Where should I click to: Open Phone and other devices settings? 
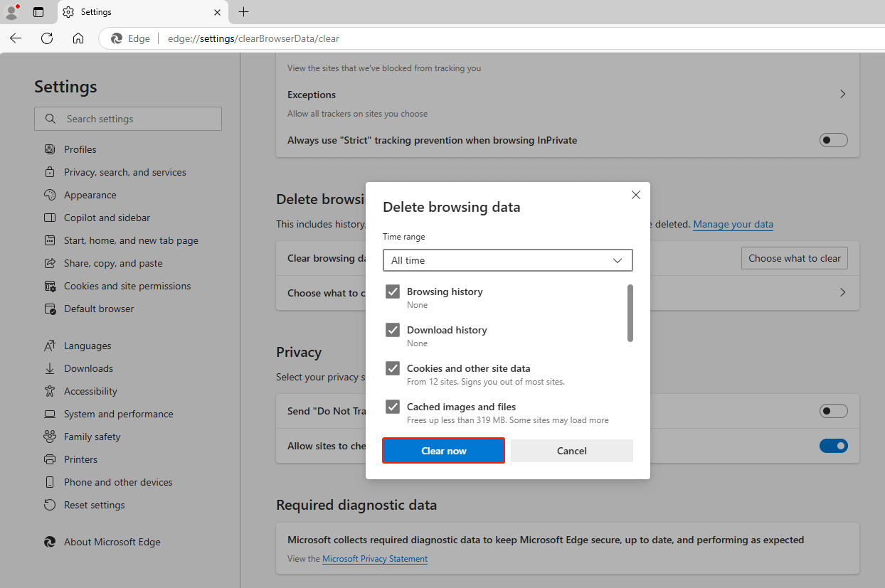coord(118,482)
